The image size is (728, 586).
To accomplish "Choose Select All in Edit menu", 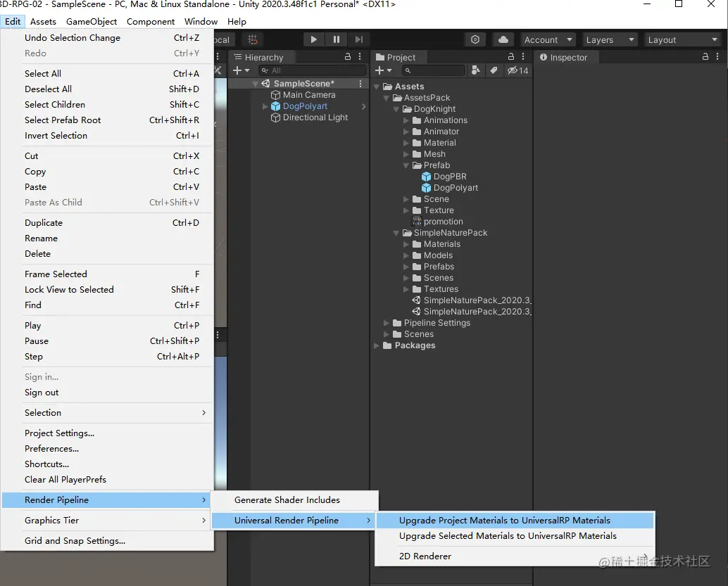I will (x=107, y=73).
